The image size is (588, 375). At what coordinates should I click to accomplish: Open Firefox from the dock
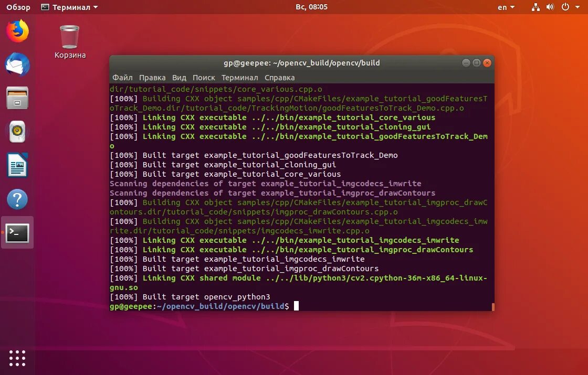click(17, 31)
